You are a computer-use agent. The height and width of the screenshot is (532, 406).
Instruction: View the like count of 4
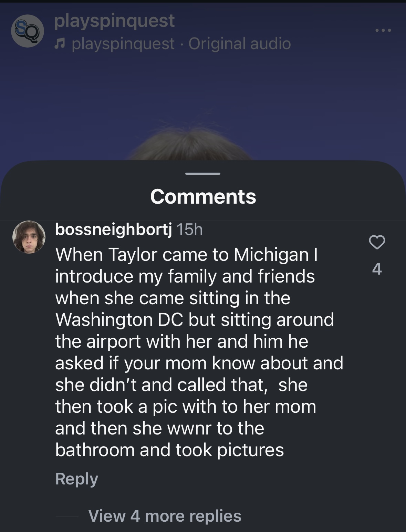[377, 269]
